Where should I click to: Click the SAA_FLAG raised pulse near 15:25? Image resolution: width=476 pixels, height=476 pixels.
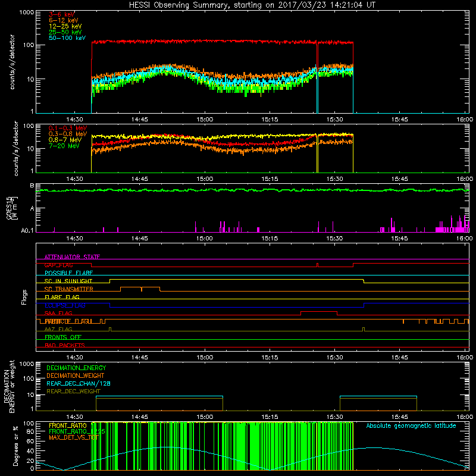point(319,312)
